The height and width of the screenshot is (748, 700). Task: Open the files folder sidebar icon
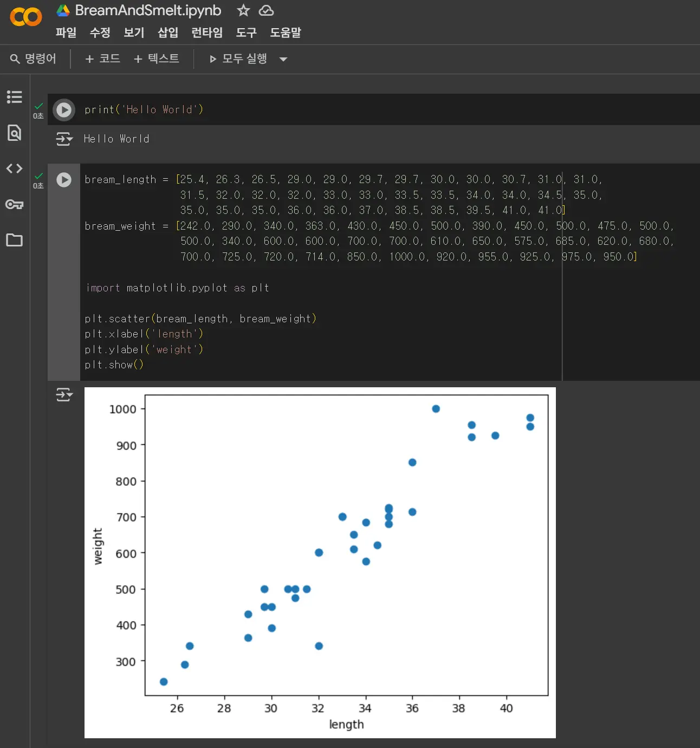point(14,240)
